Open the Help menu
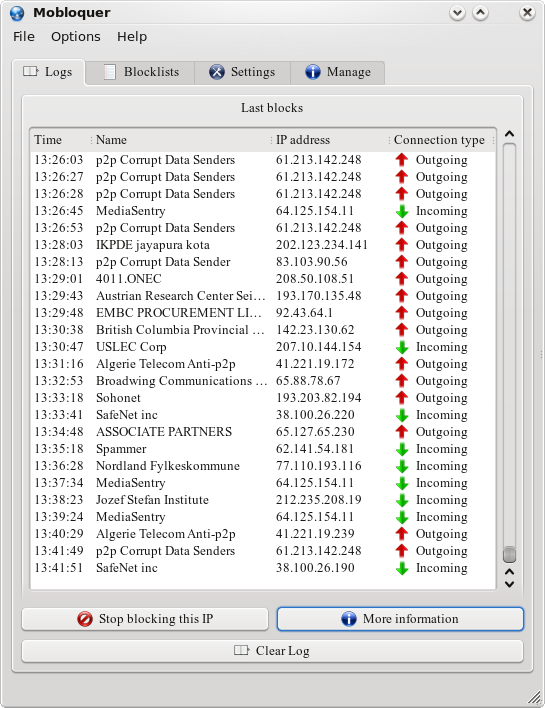This screenshot has height=708, width=545. 132,36
